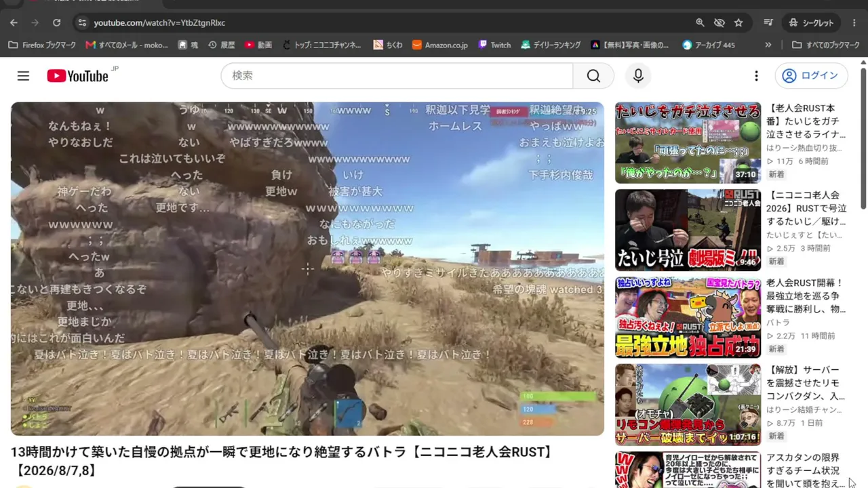The width and height of the screenshot is (868, 488).
Task: Reload the current YouTube page
Action: pyautogui.click(x=57, y=22)
